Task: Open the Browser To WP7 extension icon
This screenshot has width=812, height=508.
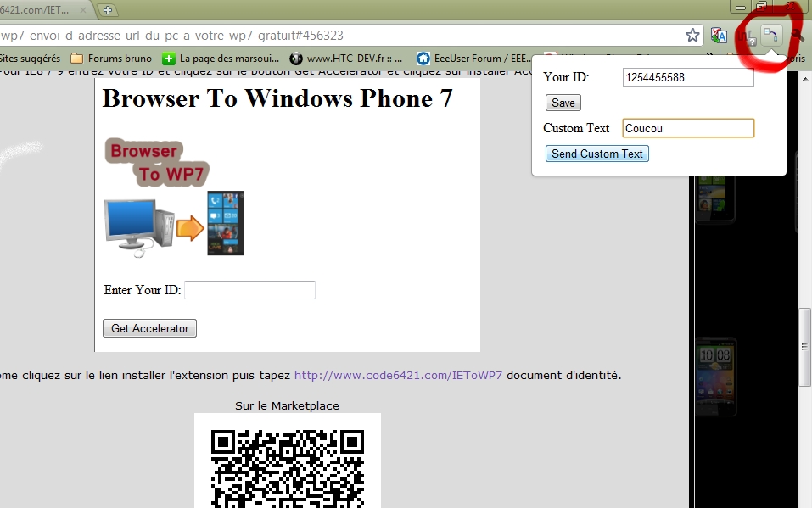Action: click(x=770, y=36)
